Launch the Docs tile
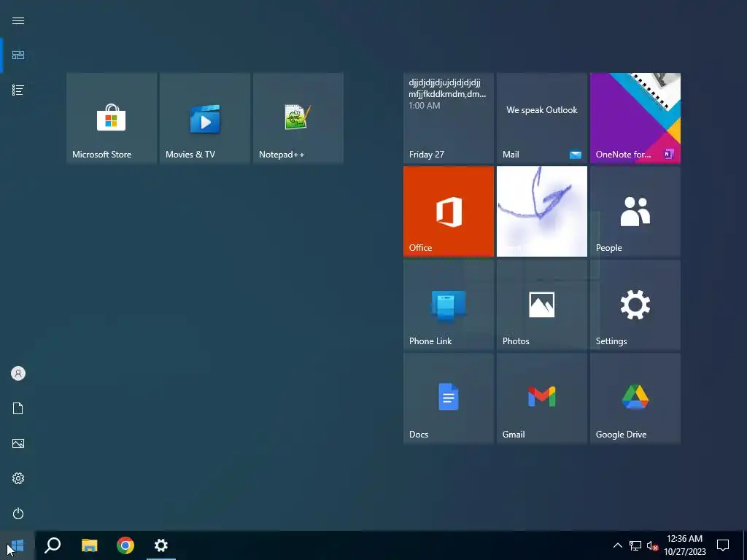Screen dimensions: 747x560 (x=449, y=398)
